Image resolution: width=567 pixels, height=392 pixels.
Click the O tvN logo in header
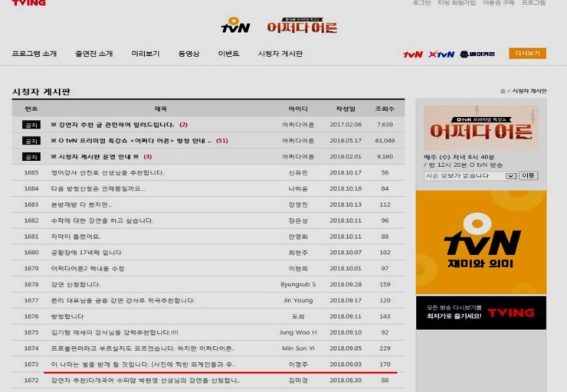point(235,26)
